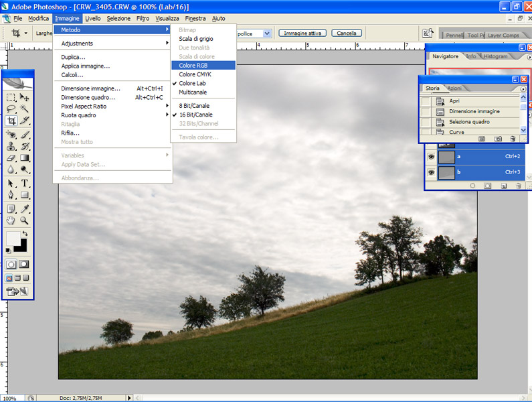Switch to the Histogram tab

pyautogui.click(x=495, y=56)
